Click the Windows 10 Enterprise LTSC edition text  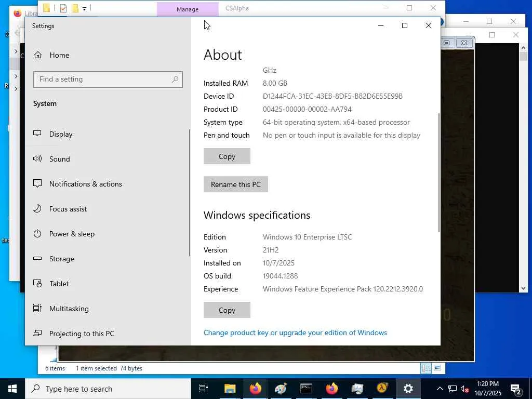[x=308, y=237]
